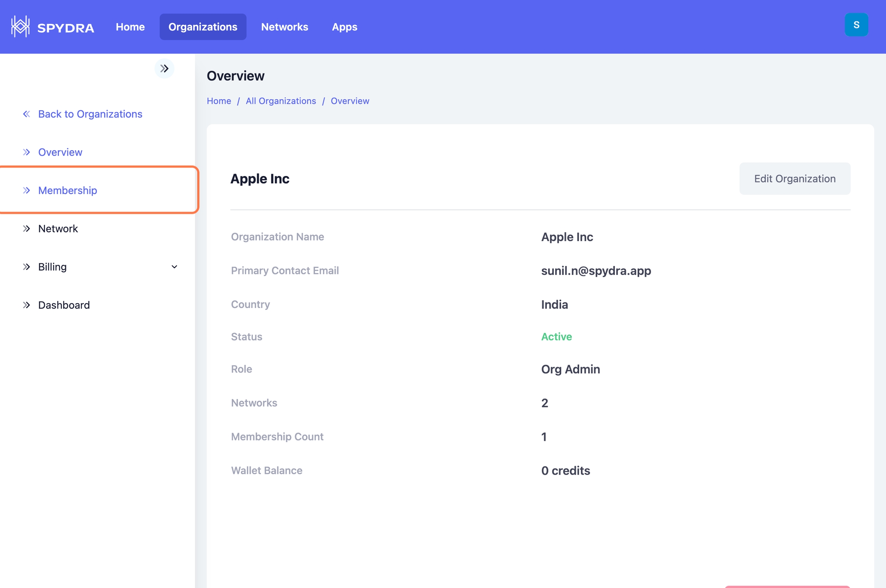Click the Spydra logo icon
Image resolution: width=886 pixels, height=588 pixels.
(20, 27)
